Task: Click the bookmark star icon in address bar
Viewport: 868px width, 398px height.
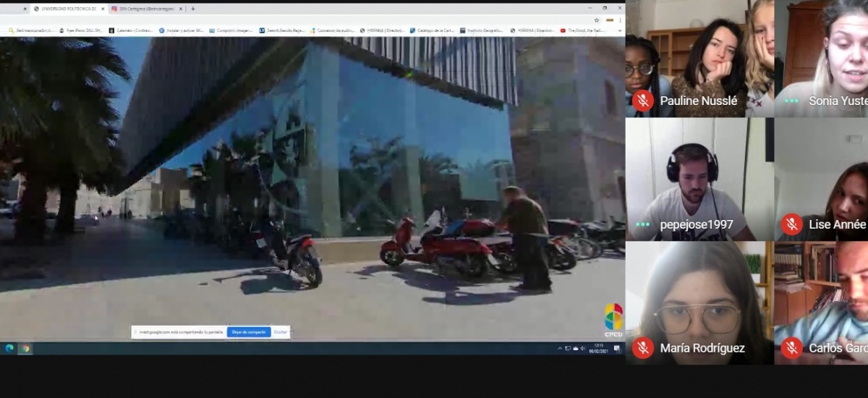Action: pyautogui.click(x=597, y=20)
